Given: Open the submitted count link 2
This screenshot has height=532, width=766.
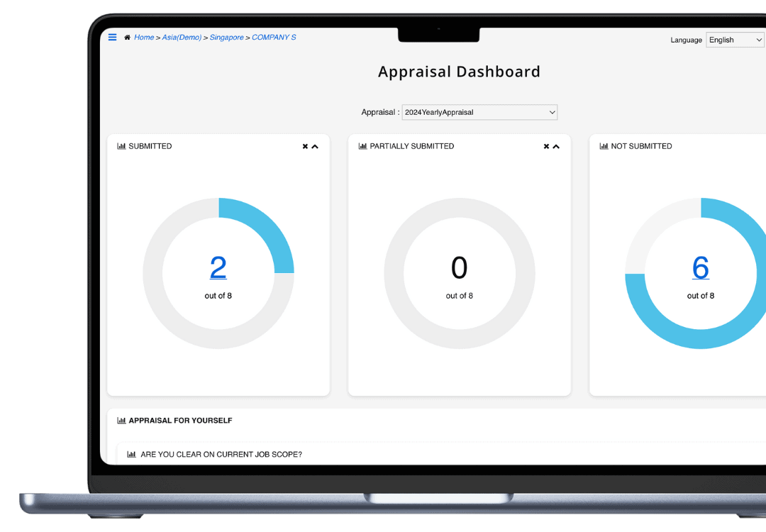Looking at the screenshot, I should (x=218, y=267).
